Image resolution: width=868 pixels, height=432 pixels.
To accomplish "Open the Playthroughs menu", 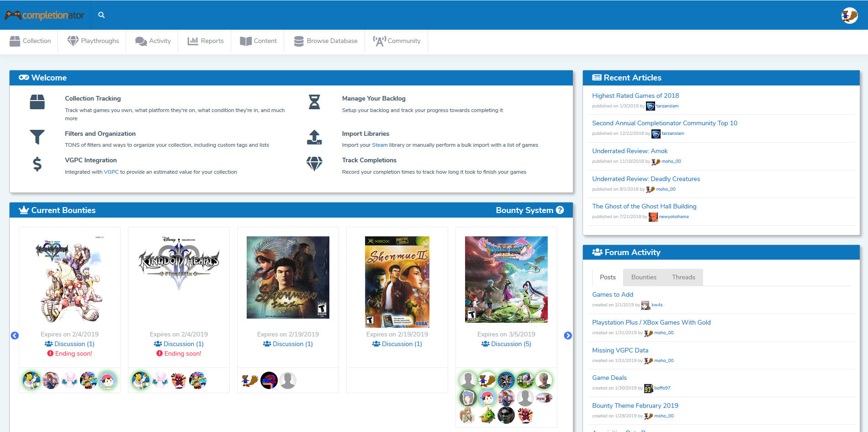I will tap(93, 41).
